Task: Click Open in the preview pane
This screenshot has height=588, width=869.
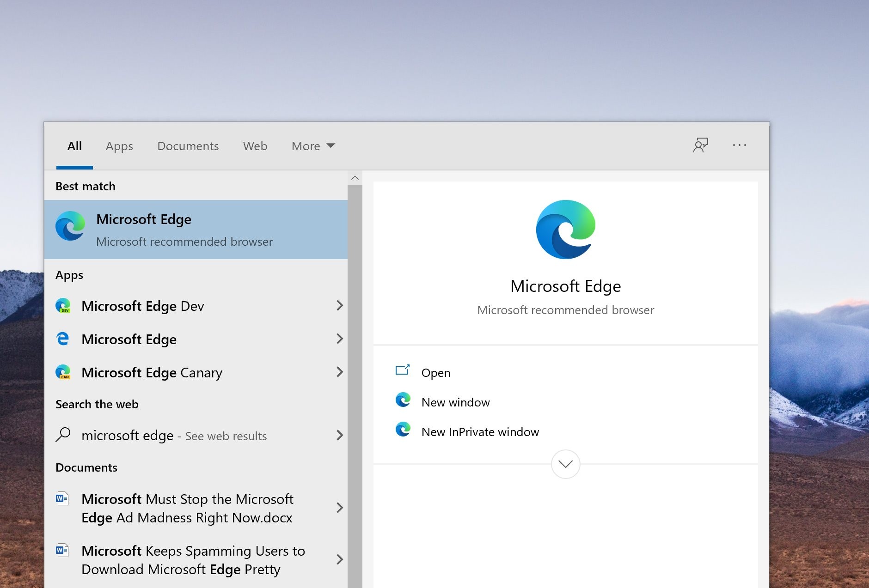Action: coord(436,373)
